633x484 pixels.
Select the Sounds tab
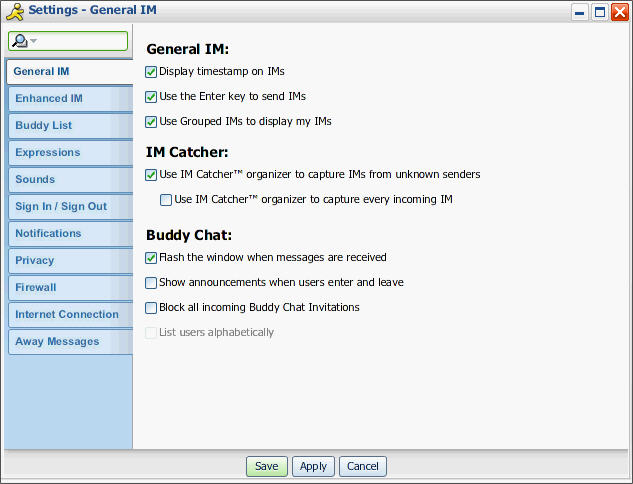pos(68,180)
